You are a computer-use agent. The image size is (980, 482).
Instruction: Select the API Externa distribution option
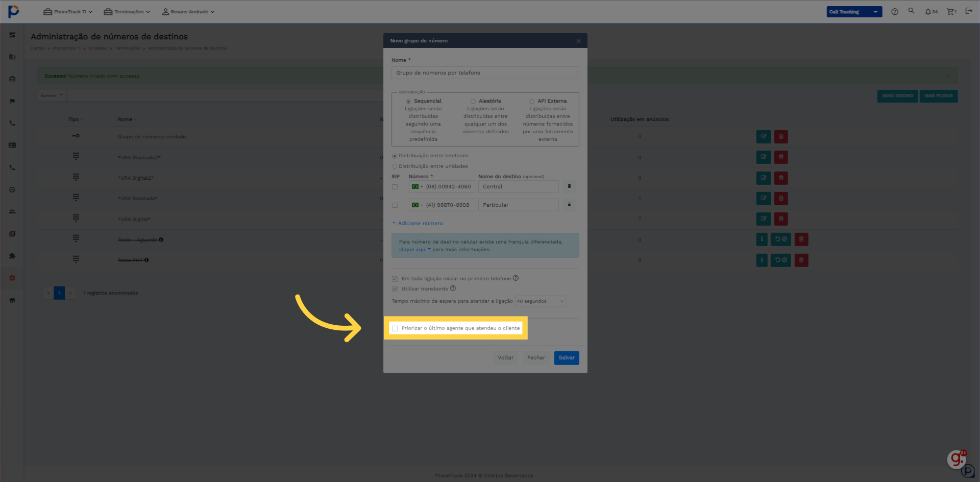[x=532, y=101]
